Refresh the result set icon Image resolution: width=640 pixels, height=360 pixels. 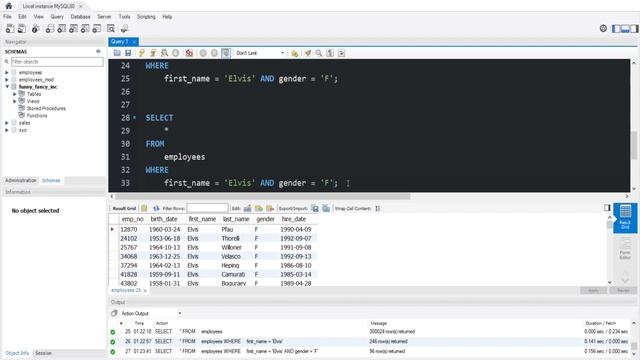[x=156, y=208]
